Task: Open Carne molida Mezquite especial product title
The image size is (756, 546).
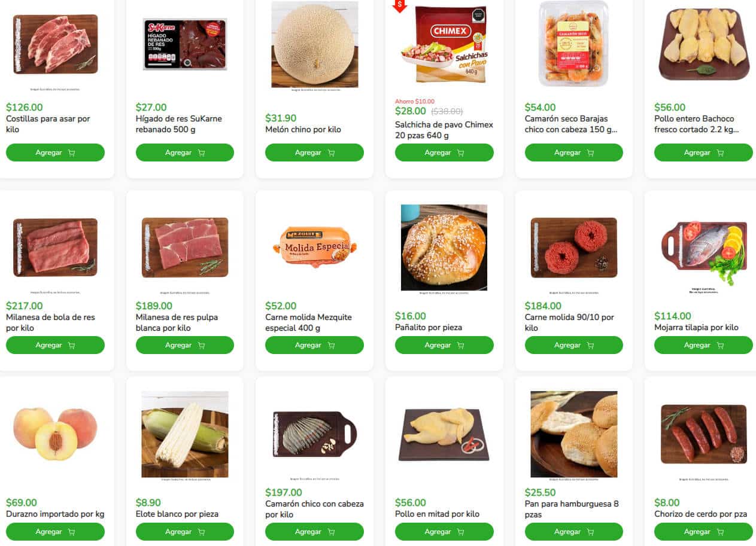Action: [309, 322]
